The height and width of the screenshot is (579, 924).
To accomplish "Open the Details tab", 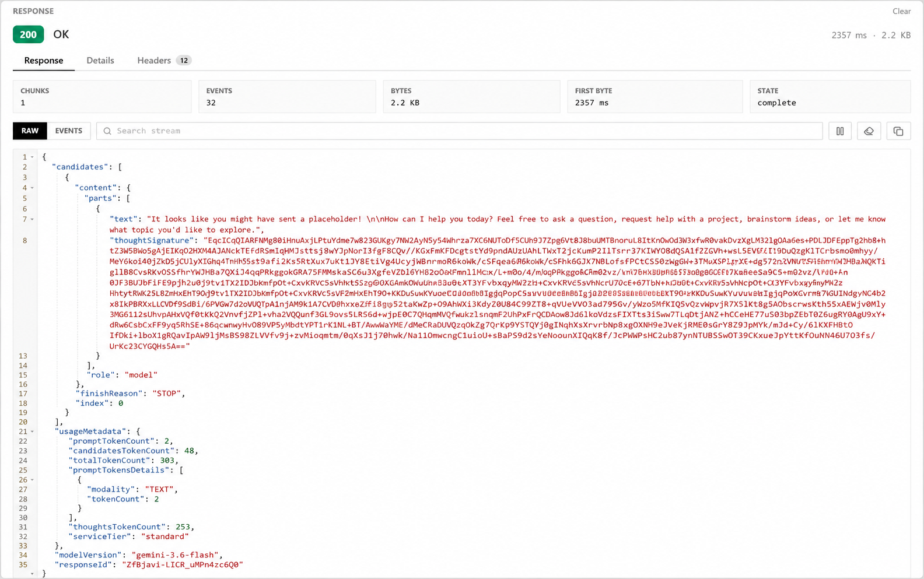I will (x=100, y=61).
